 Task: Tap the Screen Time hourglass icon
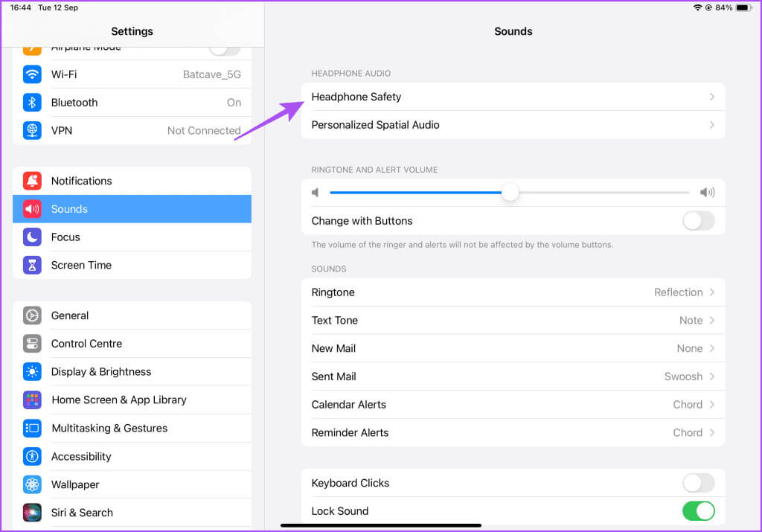click(32, 265)
